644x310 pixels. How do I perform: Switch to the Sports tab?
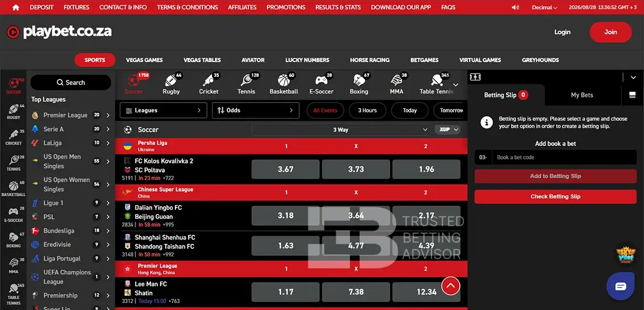[95, 60]
